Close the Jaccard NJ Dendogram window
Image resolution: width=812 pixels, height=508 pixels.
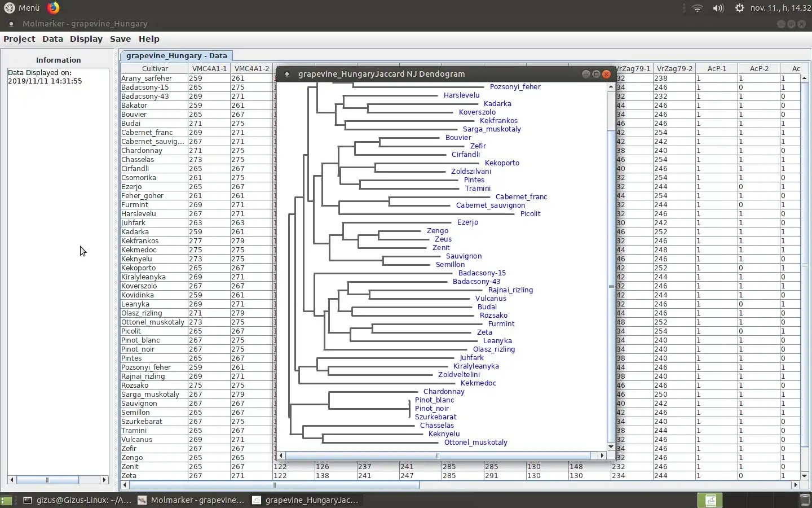click(606, 74)
